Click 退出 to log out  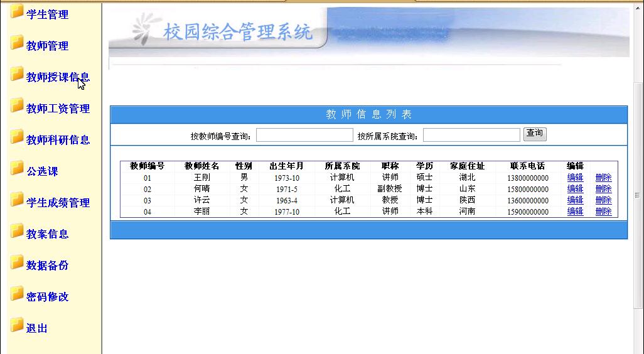(36, 328)
